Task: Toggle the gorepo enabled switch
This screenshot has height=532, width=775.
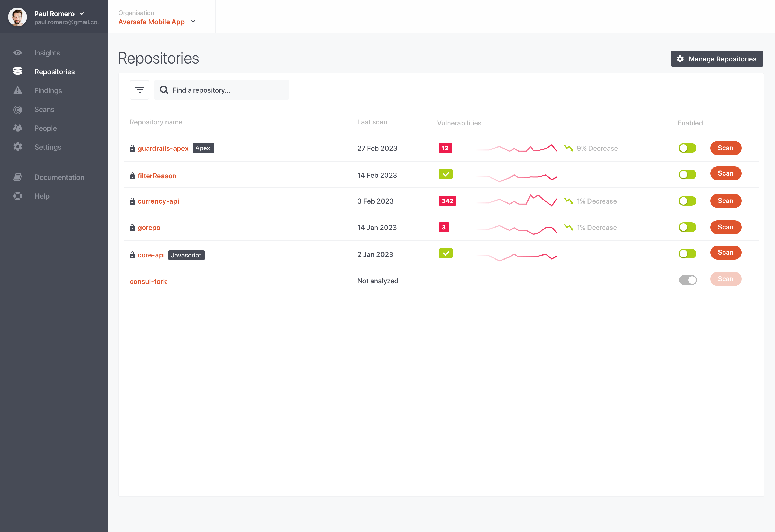Action: [687, 227]
